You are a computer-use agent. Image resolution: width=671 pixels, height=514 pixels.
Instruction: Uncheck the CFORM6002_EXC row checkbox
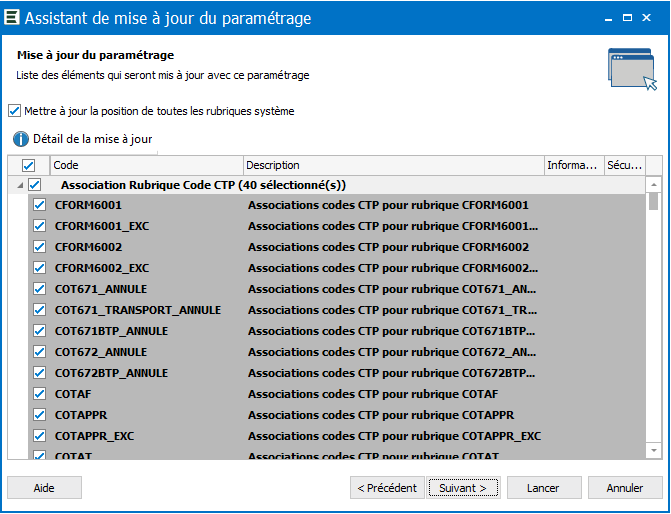pos(39,268)
